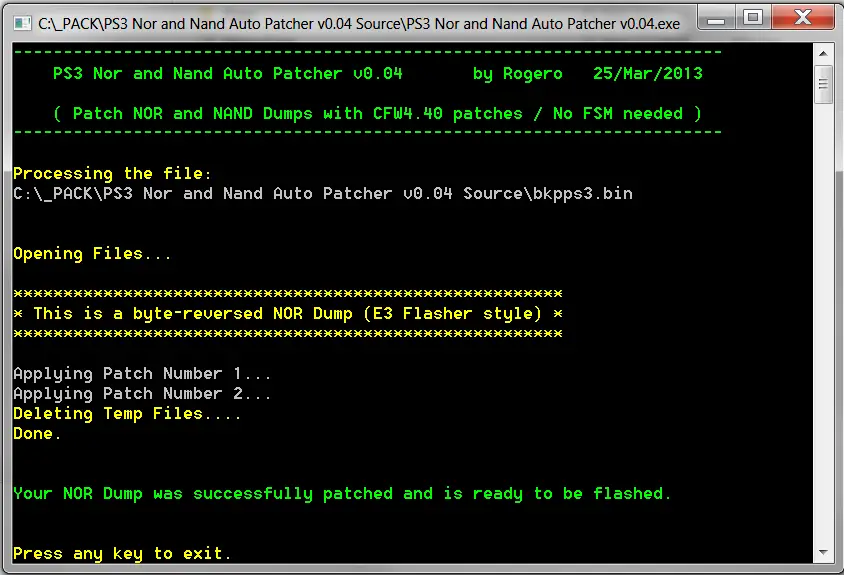Click the 'successfully patched' result message
This screenshot has width=844, height=575.
click(342, 494)
